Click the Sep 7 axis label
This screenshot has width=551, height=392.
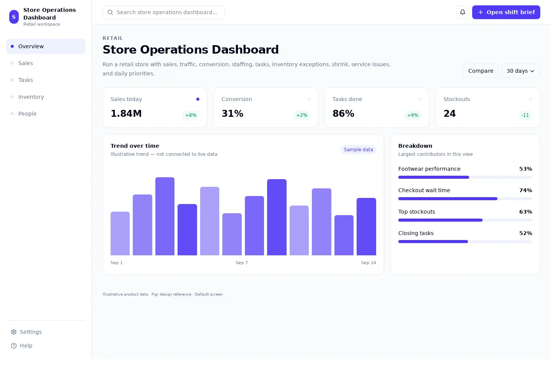click(x=242, y=263)
